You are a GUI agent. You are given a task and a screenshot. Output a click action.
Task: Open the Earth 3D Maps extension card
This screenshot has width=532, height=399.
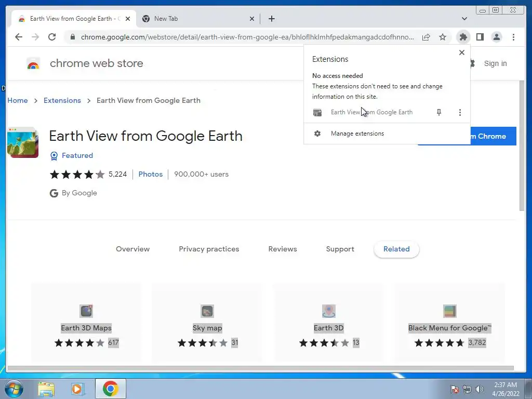[x=86, y=323]
